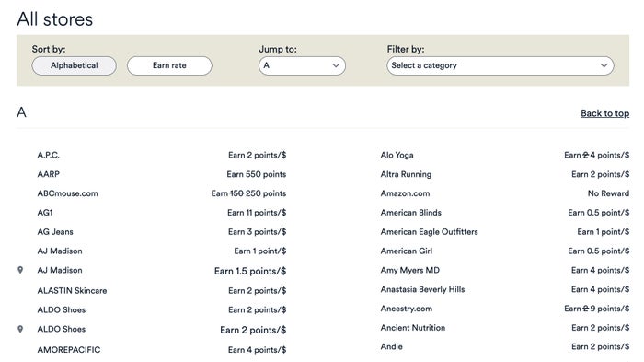Viewport: 644px width, 362px height.
Task: Open the Amazon.com store link
Action: coord(405,193)
